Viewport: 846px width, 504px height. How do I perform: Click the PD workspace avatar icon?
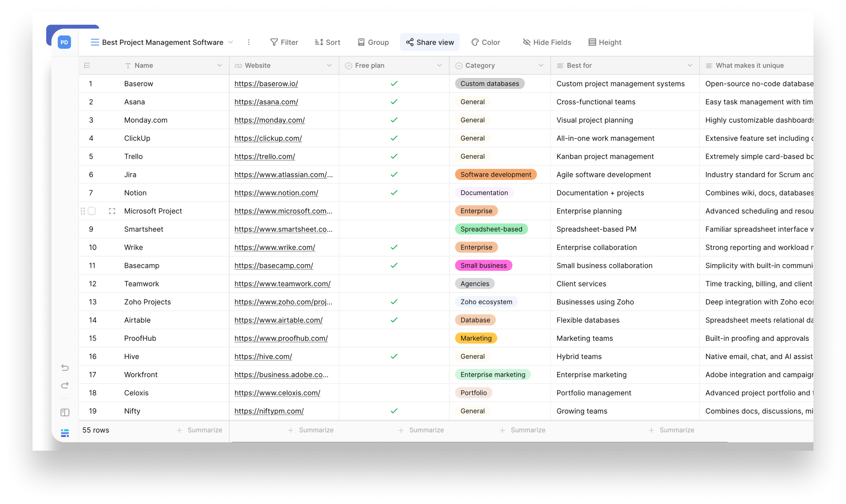(x=64, y=42)
